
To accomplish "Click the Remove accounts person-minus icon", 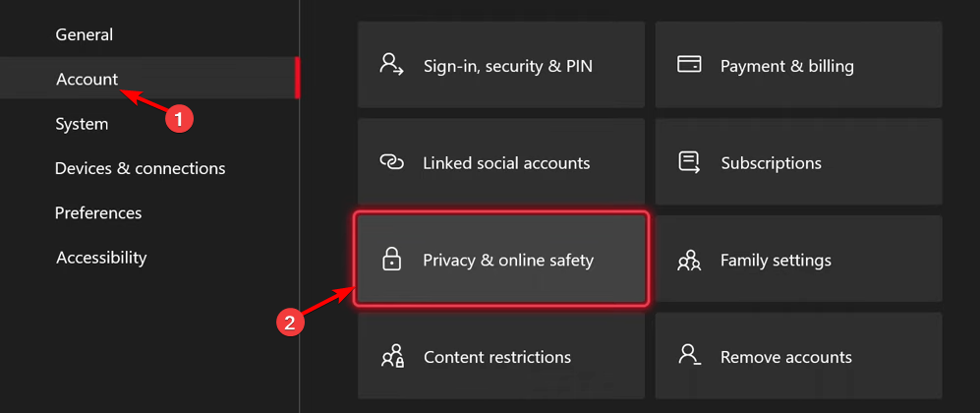I will [689, 355].
